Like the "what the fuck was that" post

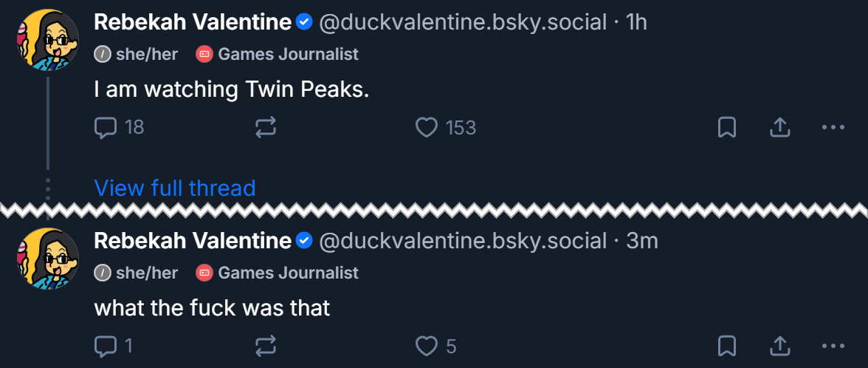[427, 346]
